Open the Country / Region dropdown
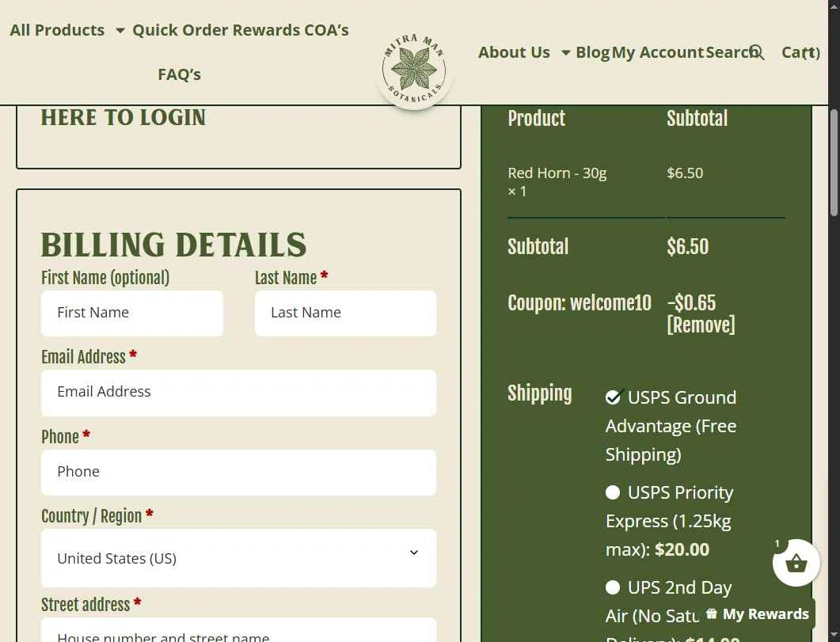 click(238, 558)
